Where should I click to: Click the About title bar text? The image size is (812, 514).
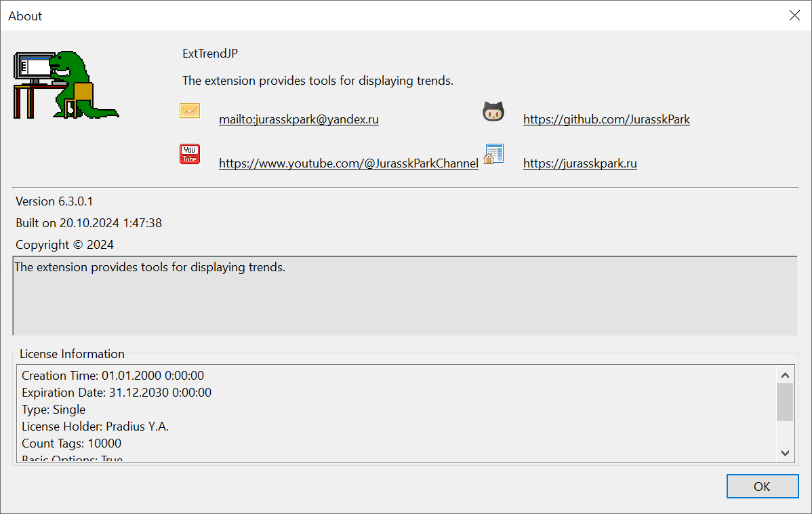tap(25, 16)
